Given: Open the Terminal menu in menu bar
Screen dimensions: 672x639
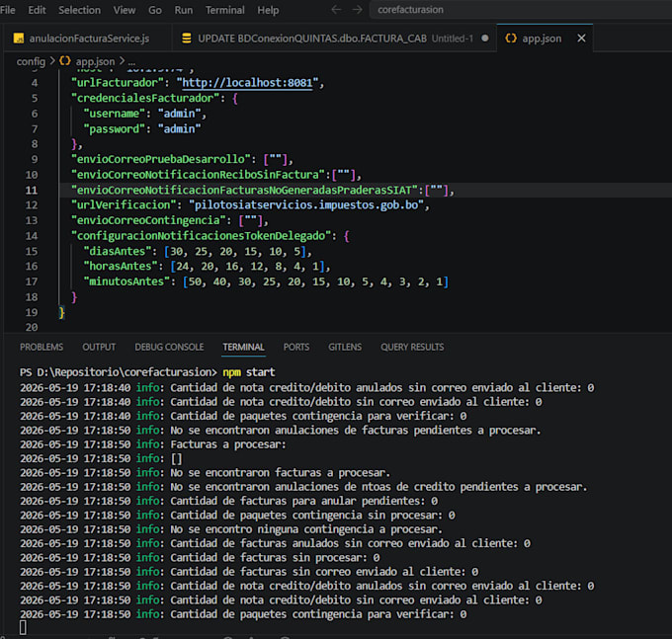Looking at the screenshot, I should (225, 10).
